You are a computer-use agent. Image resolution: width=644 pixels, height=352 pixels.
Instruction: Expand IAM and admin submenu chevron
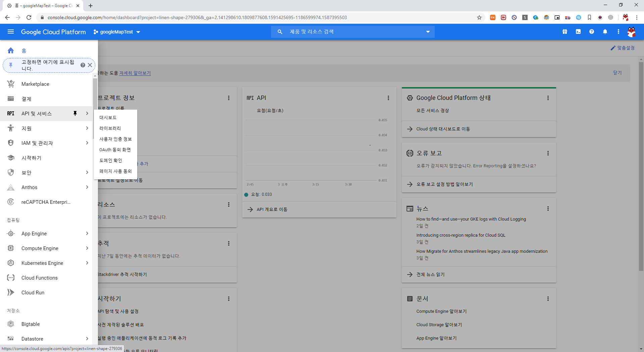(87, 143)
